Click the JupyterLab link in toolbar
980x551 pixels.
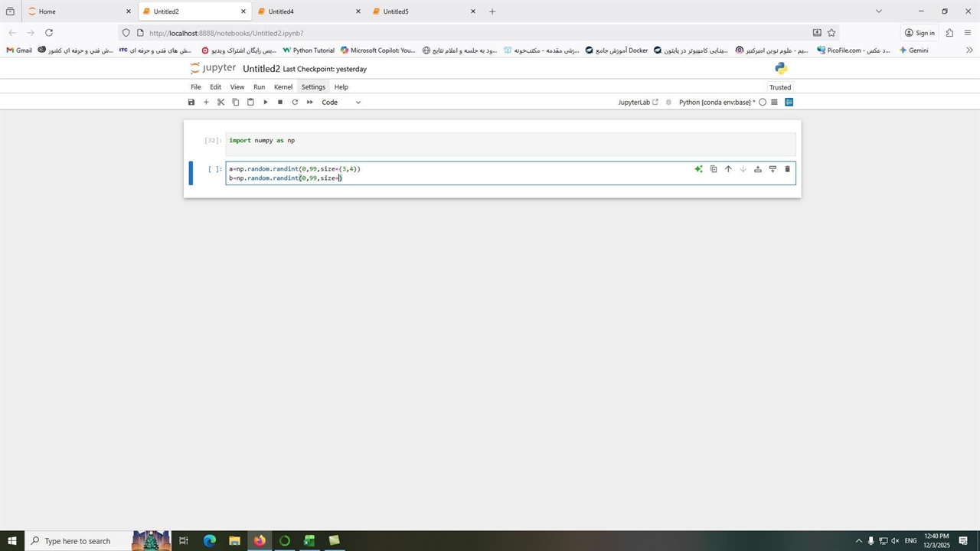coord(638,102)
